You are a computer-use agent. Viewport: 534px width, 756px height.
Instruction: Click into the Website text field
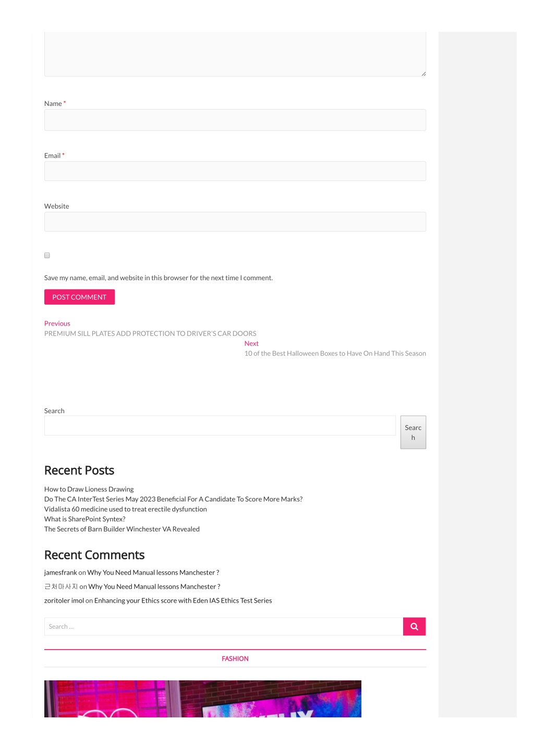(235, 222)
